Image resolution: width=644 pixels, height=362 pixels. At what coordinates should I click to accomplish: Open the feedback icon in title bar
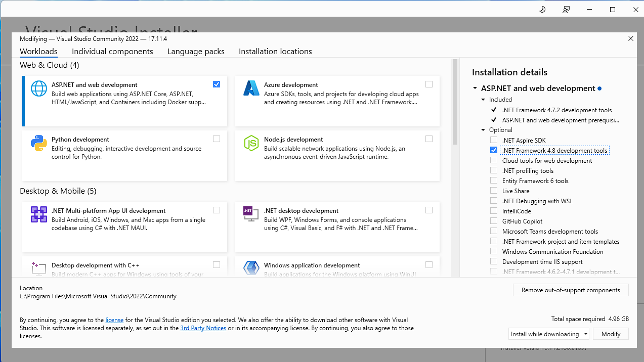click(x=566, y=10)
